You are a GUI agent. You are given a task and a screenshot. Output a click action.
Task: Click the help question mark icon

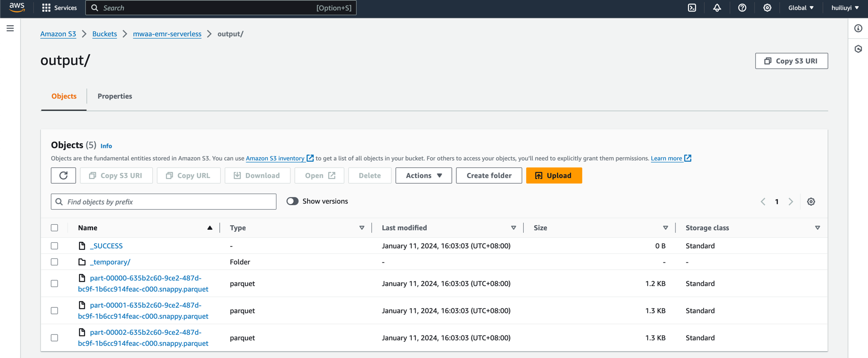[x=742, y=8]
